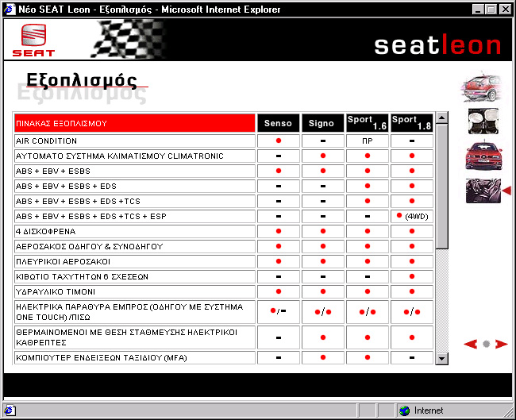Open the red car front view thumbnail
Viewport: 516px width, 420px height.
click(483, 156)
